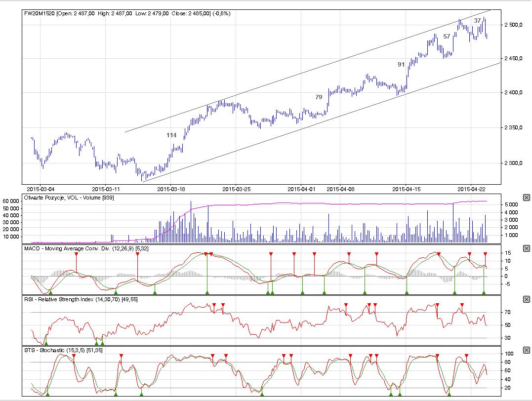Click the 100 level on Stochastic axis
The height and width of the screenshot is (401, 532).
coord(509,354)
